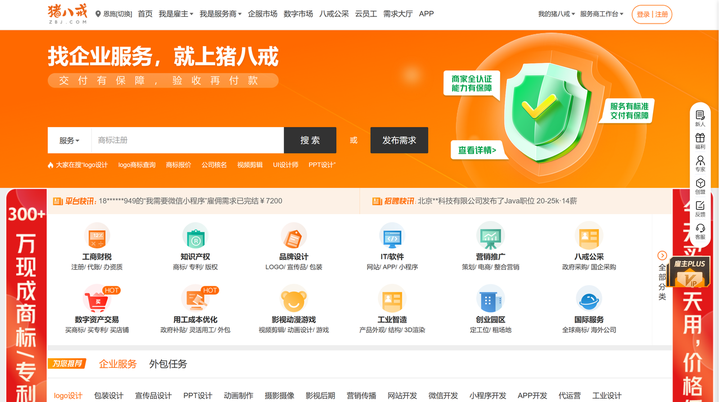Open the 数字资产交易 shopping cart icon
The height and width of the screenshot is (402, 720).
(x=97, y=300)
